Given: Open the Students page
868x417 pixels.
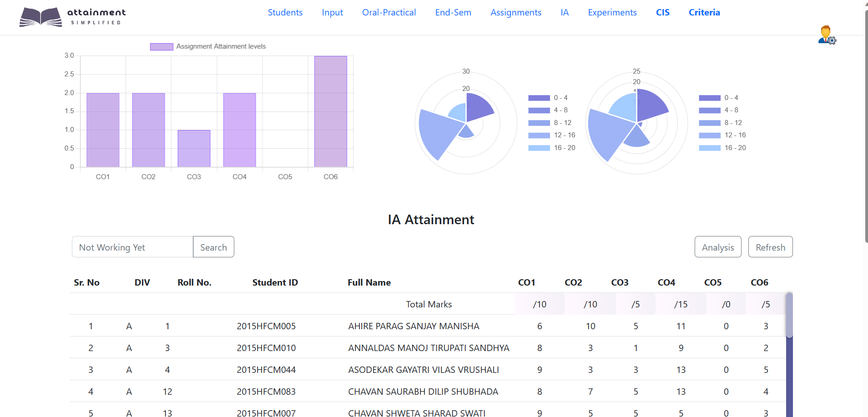Looking at the screenshot, I should (x=285, y=12).
